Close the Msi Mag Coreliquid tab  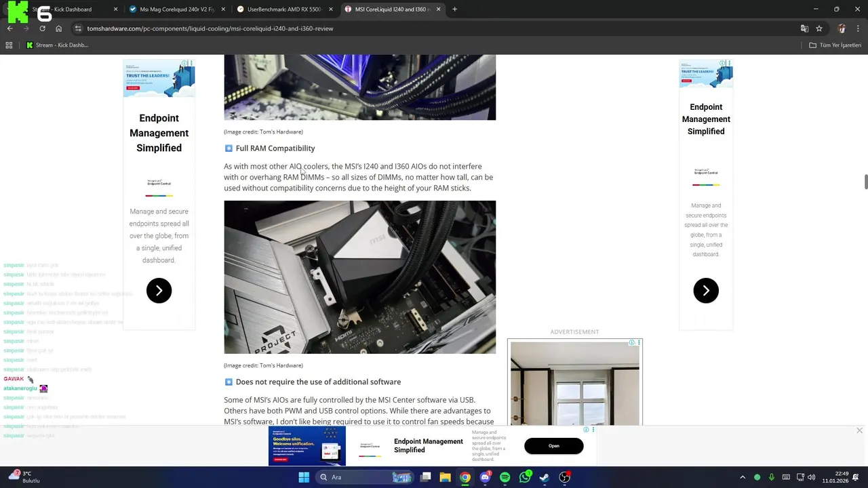click(x=223, y=9)
